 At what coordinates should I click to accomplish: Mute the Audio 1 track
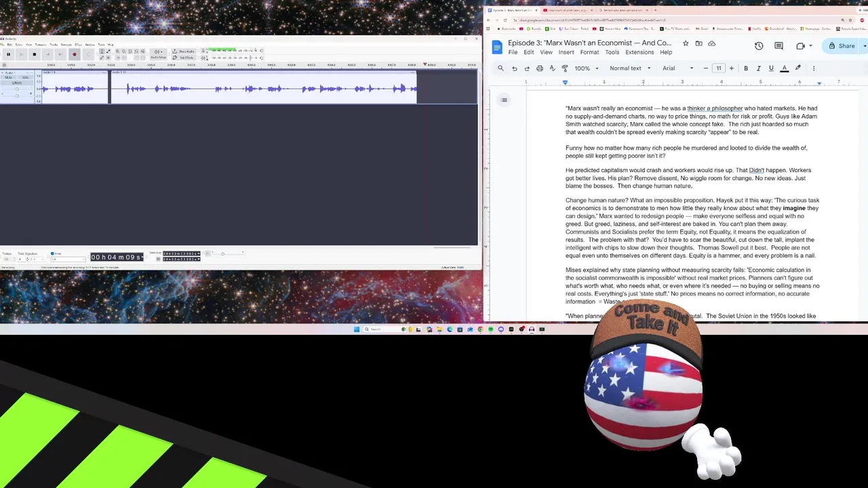tap(8, 77)
